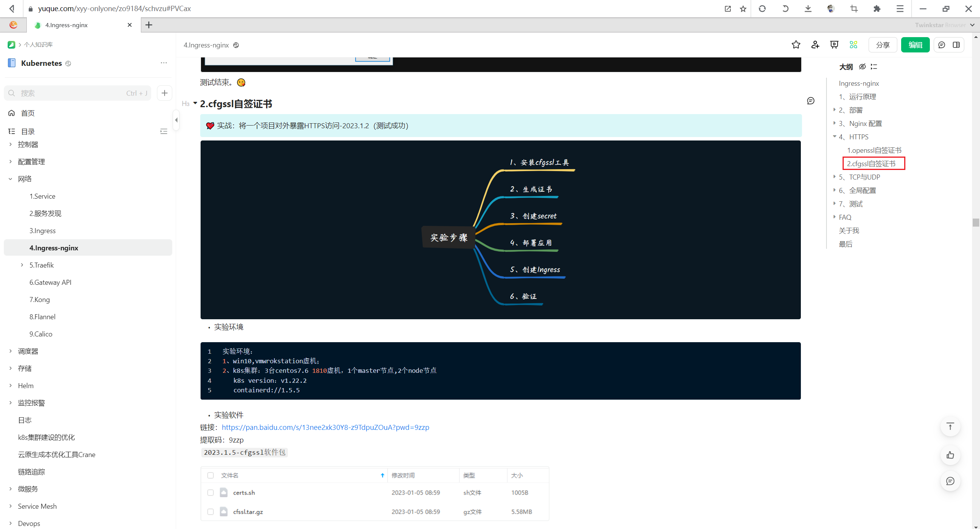Jump to 1、运行原理 in outline
This screenshot has height=529, width=980.
[x=857, y=96]
